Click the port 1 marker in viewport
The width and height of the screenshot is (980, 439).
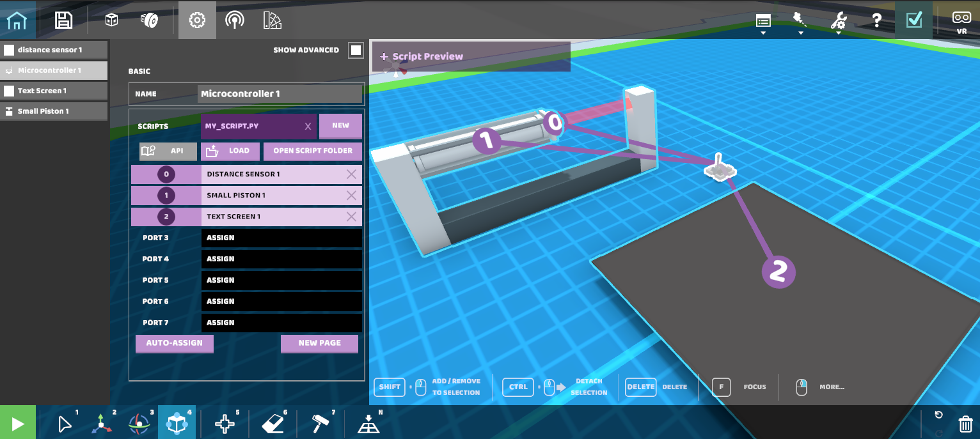coord(488,141)
